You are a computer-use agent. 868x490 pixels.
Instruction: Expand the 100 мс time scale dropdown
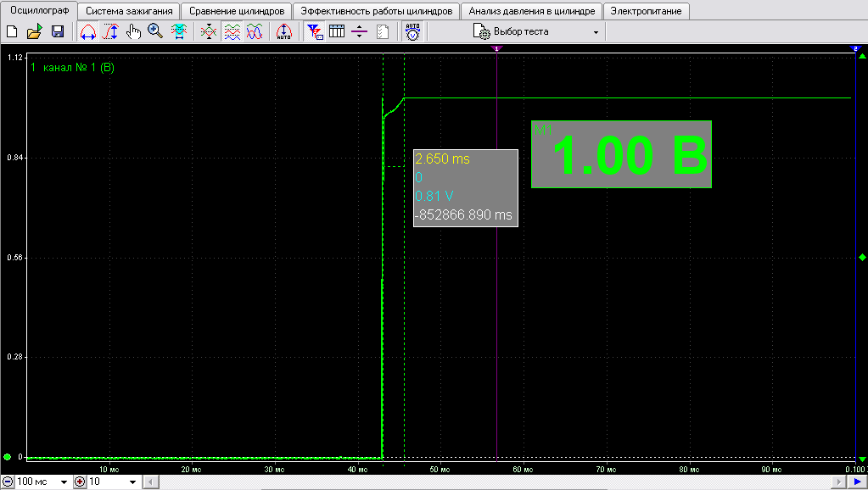(x=64, y=482)
